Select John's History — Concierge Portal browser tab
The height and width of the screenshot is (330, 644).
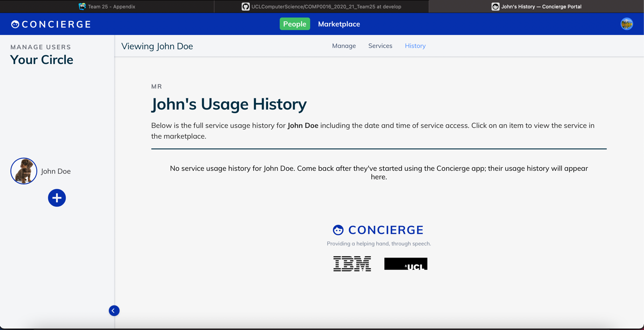point(536,6)
